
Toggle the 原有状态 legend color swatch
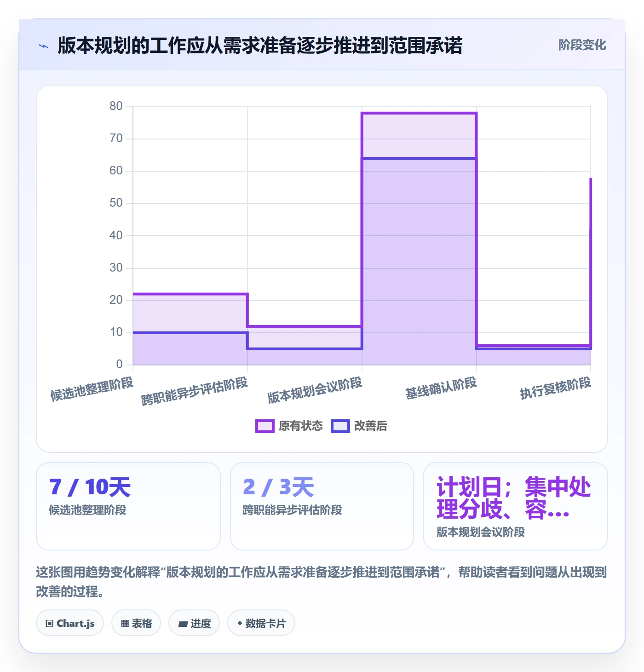pyautogui.click(x=265, y=426)
